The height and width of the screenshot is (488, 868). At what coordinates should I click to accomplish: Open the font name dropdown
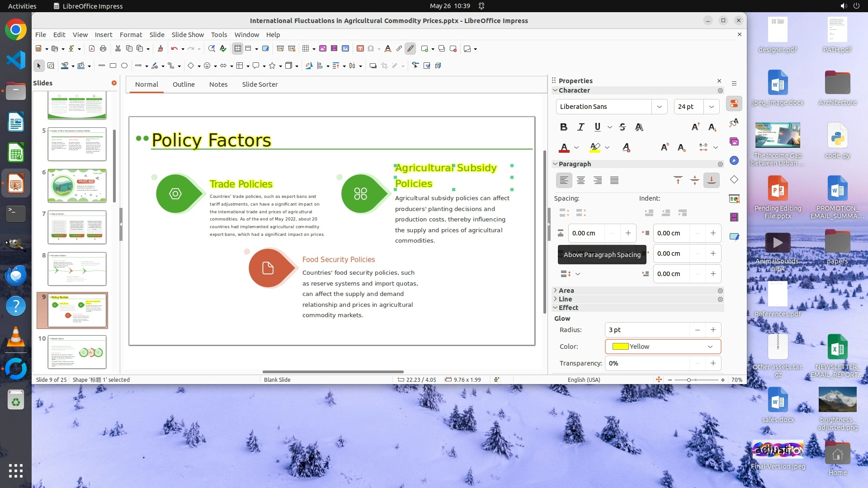tap(659, 107)
